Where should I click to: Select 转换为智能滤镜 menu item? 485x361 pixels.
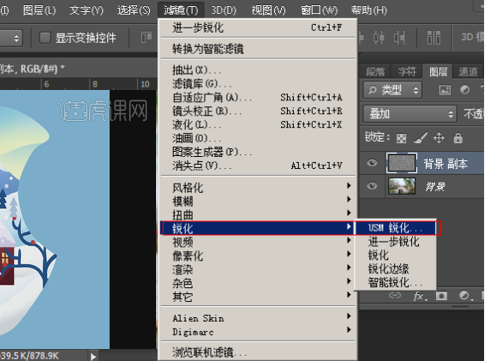pyautogui.click(x=257, y=49)
